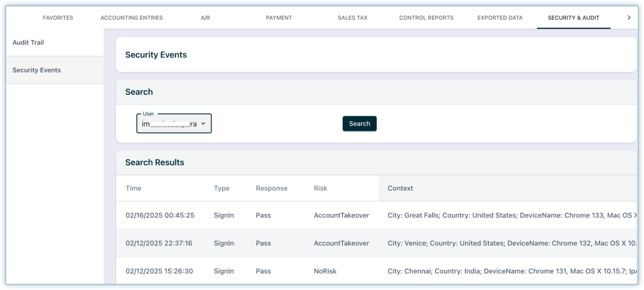Screen dimensions: 644x290
Task: Select the Payment tab
Action: (279, 18)
